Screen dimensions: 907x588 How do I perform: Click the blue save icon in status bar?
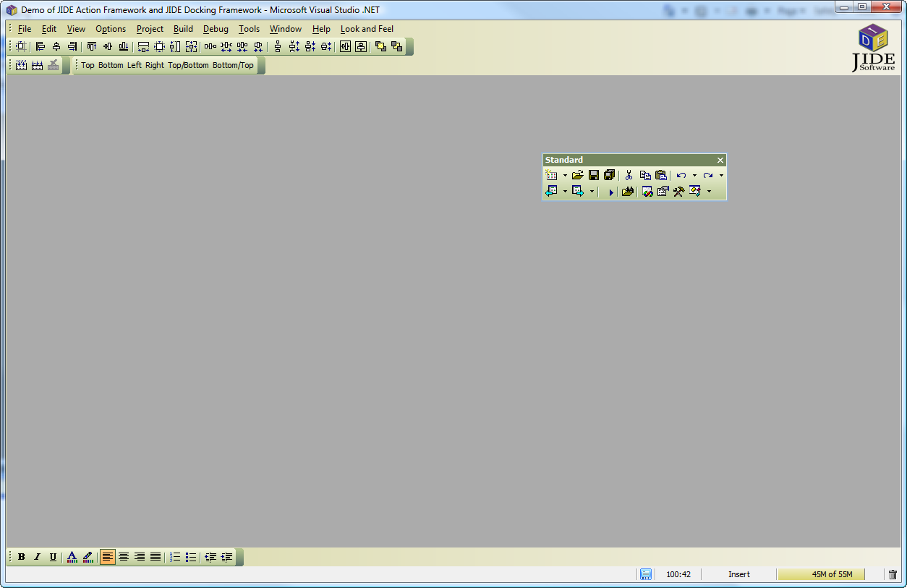click(x=646, y=574)
